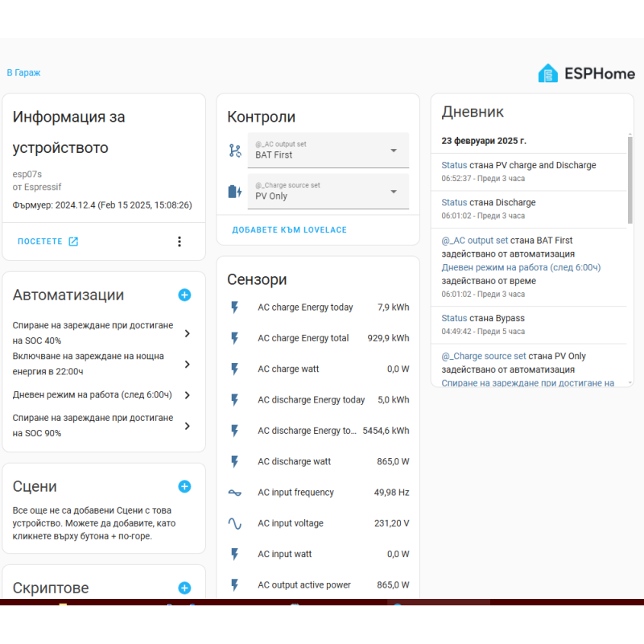Click the AC input frequency sensor icon
This screenshot has height=644, width=644.
234,493
